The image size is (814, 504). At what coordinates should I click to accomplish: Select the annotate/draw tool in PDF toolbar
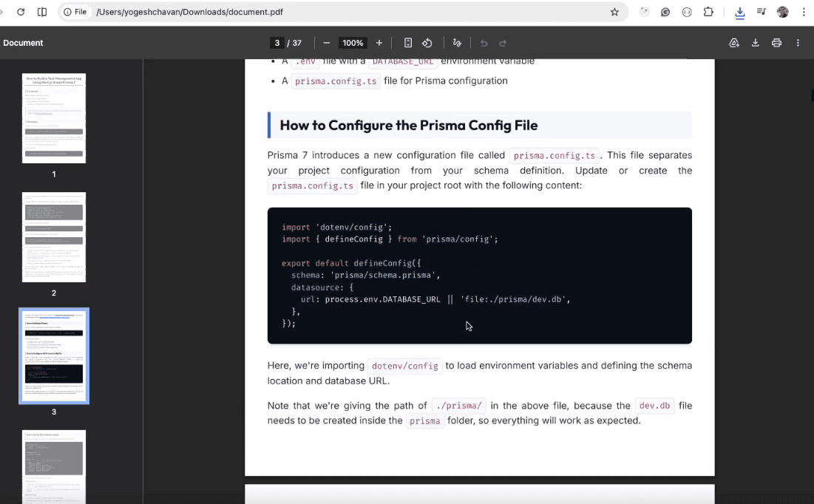(457, 43)
